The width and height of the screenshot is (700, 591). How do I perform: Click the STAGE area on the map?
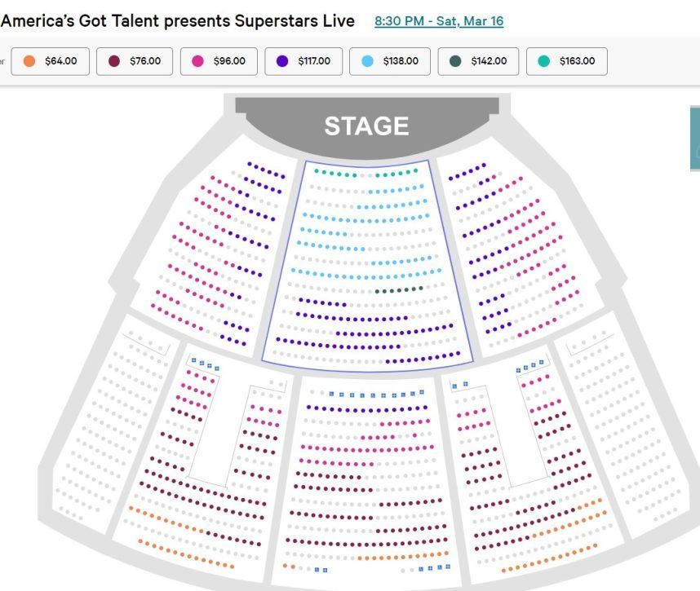[x=366, y=126]
